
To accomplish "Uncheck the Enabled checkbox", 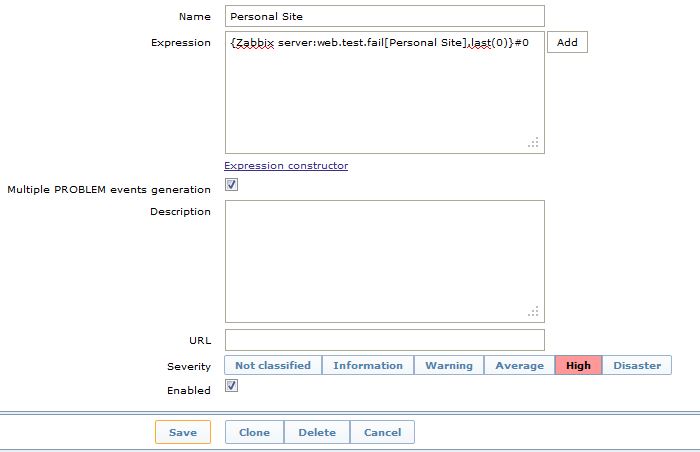I will coord(231,386).
